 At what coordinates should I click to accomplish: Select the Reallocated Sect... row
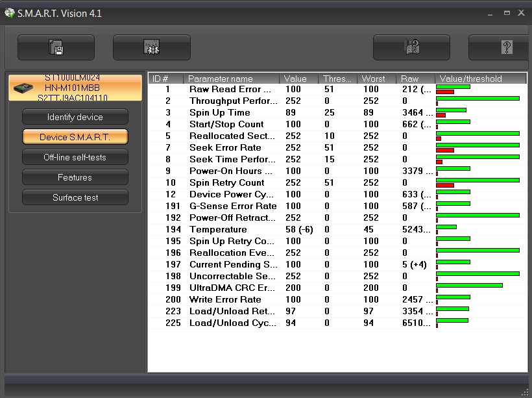[x=337, y=136]
